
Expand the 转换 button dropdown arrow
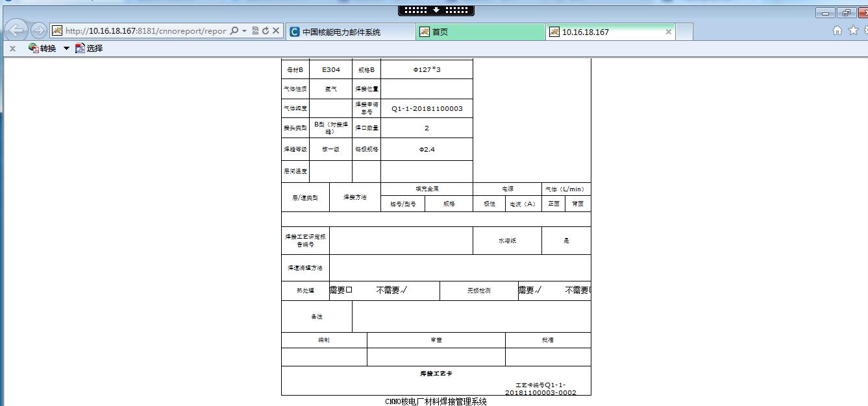[66, 47]
